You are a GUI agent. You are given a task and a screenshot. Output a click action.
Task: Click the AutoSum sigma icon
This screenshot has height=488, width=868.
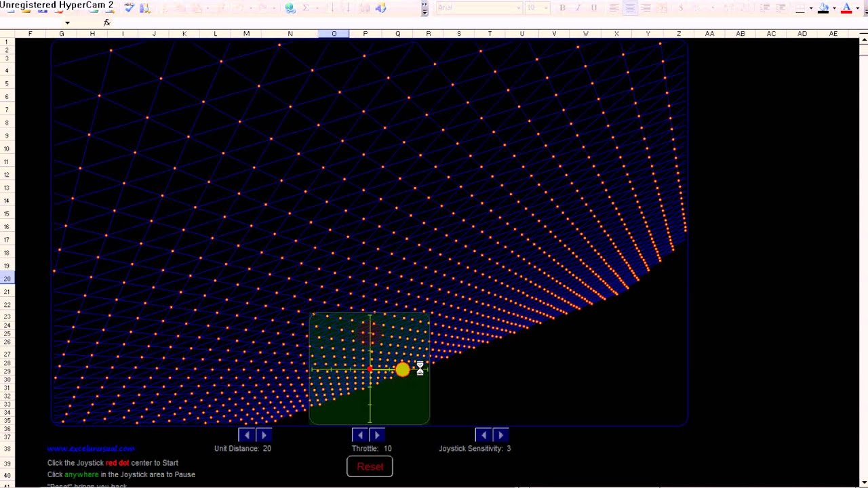click(306, 8)
